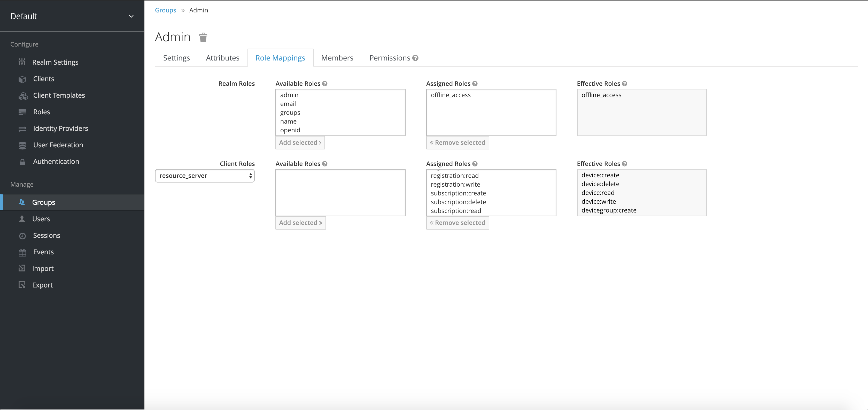The width and height of the screenshot is (868, 410).
Task: Click Add selected under Realm Roles
Action: pos(300,143)
